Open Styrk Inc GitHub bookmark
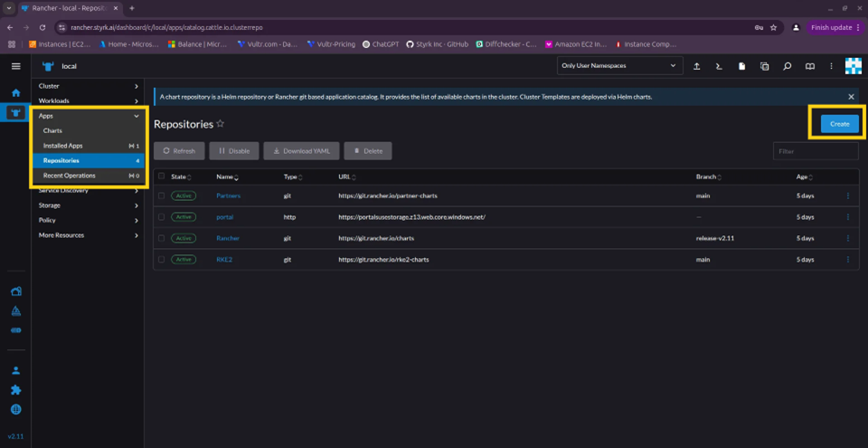The image size is (868, 448). 438,44
